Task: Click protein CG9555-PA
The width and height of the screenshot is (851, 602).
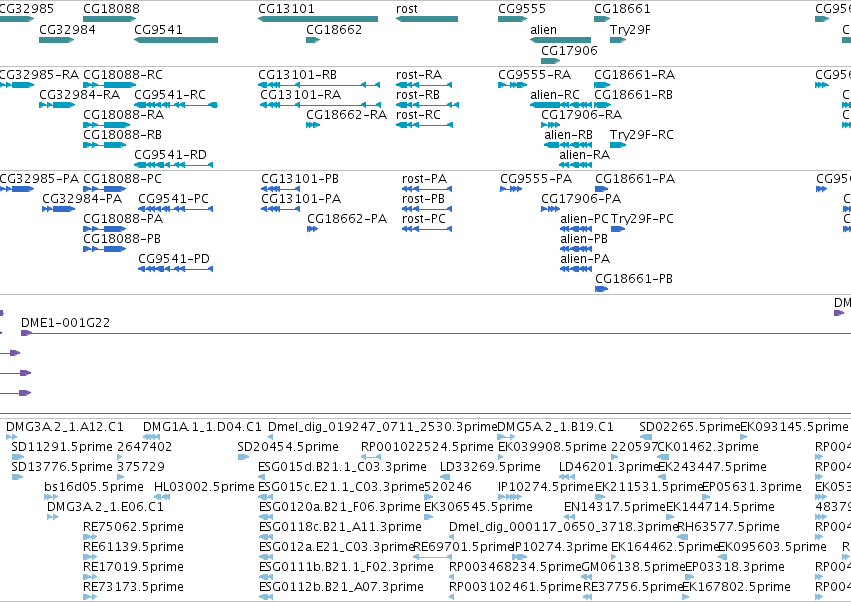Action: [x=536, y=179]
